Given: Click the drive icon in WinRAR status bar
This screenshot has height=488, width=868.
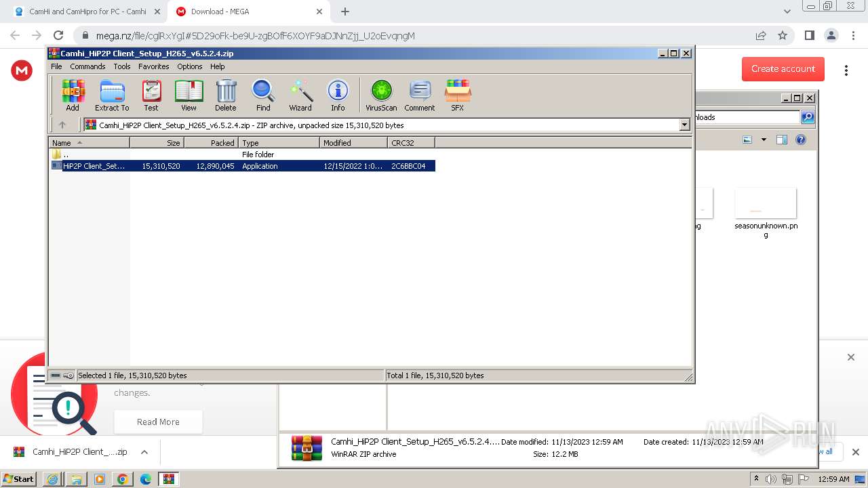Looking at the screenshot, I should pos(56,375).
